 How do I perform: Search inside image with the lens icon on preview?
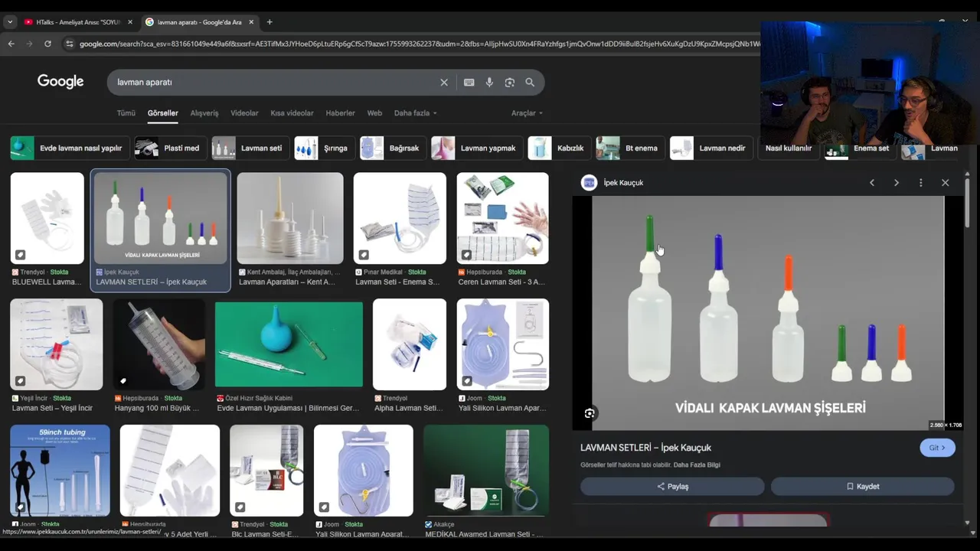(590, 413)
